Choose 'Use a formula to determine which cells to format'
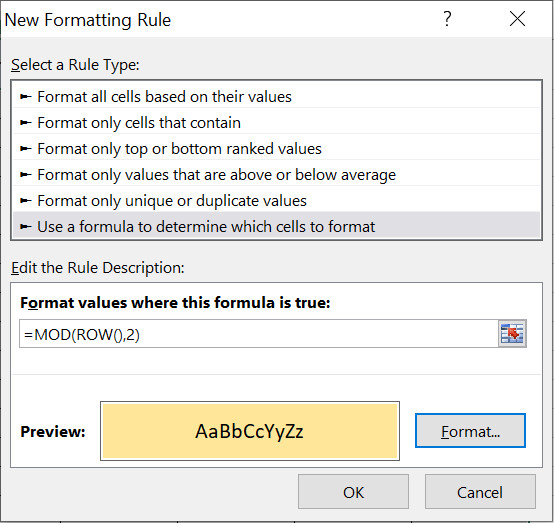Image resolution: width=554 pixels, height=523 pixels. tap(277, 227)
